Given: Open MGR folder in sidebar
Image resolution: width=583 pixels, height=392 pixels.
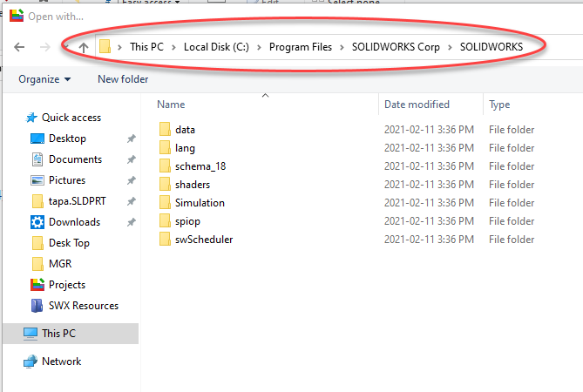Looking at the screenshot, I should pyautogui.click(x=51, y=264).
